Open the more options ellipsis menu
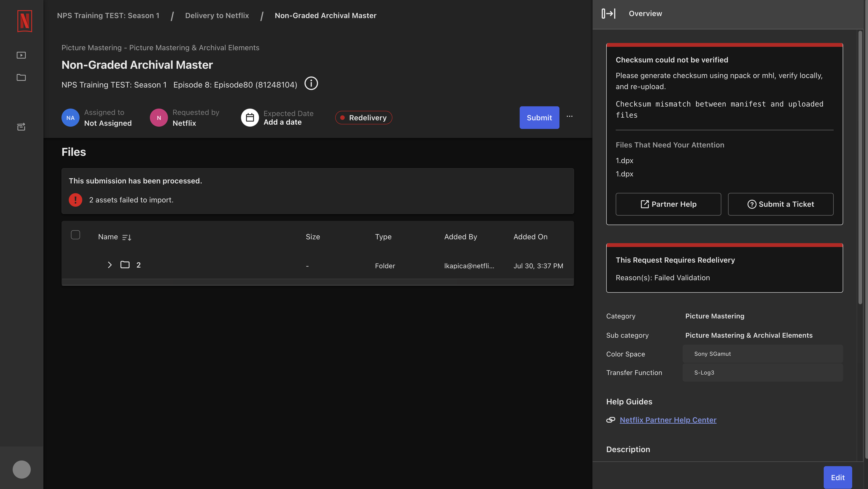This screenshot has width=868, height=489. 569,116
